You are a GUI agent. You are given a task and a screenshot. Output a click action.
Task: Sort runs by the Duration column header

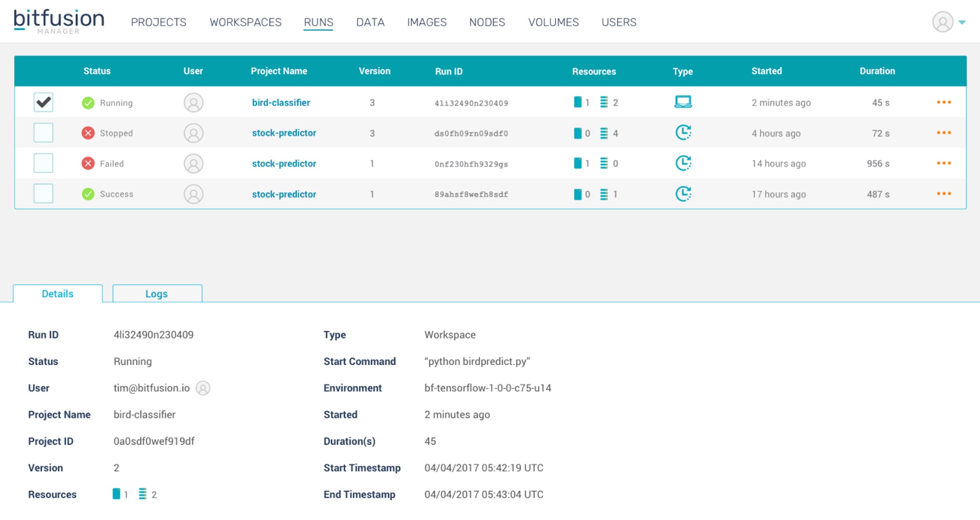point(877,71)
